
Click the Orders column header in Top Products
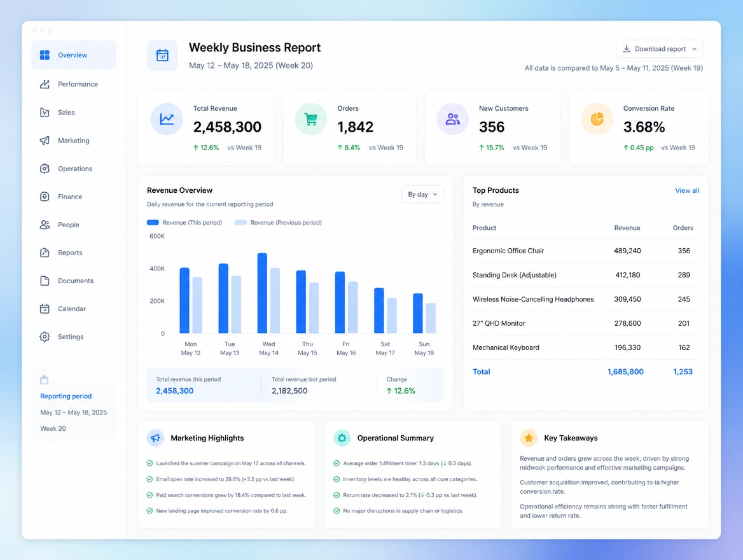point(683,228)
